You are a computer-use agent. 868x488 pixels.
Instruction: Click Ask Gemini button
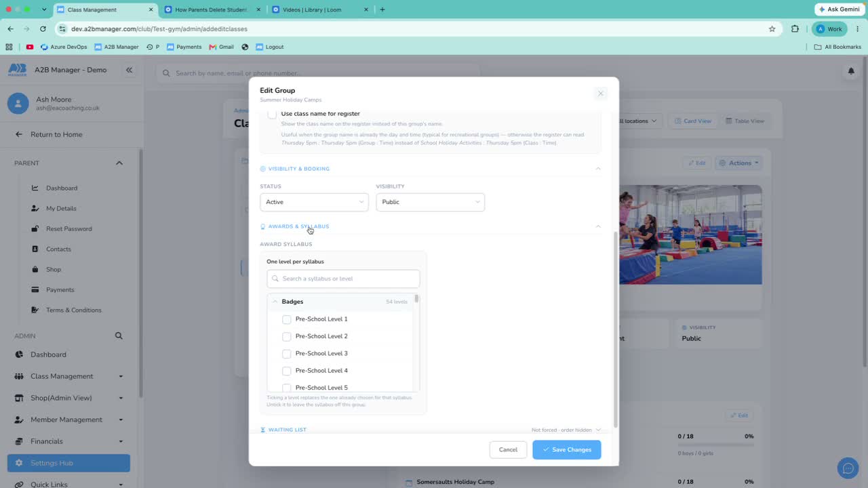[x=838, y=9]
